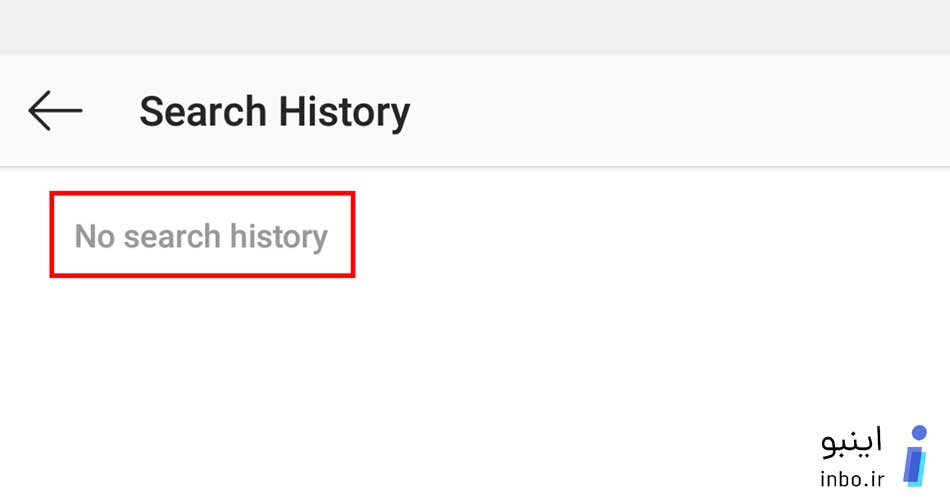Open the inbo.ir watermark link

pyautogui.click(x=851, y=478)
